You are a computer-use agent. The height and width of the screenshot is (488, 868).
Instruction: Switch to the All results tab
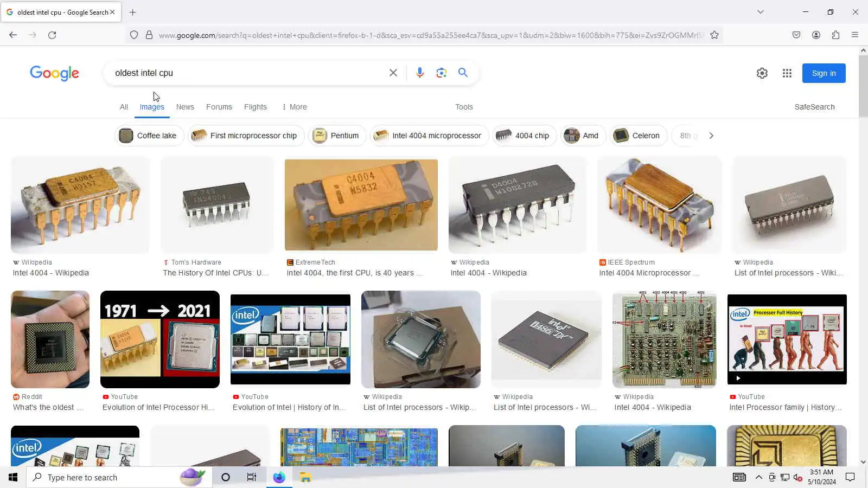pyautogui.click(x=124, y=107)
